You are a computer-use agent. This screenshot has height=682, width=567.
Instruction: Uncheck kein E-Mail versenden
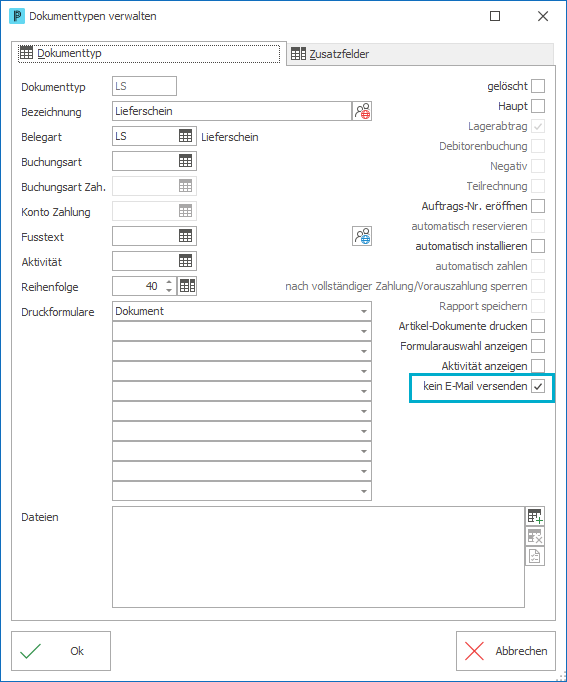538,386
